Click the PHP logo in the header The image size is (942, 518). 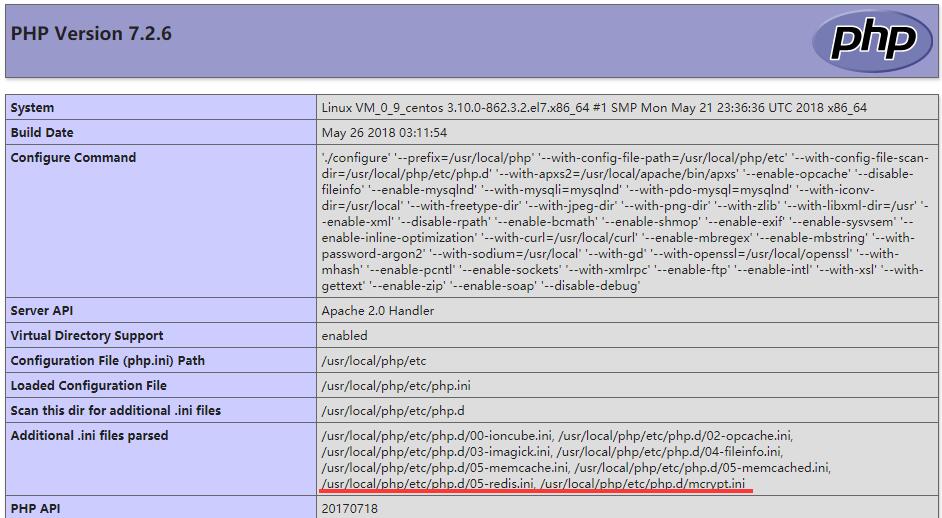pyautogui.click(x=872, y=41)
